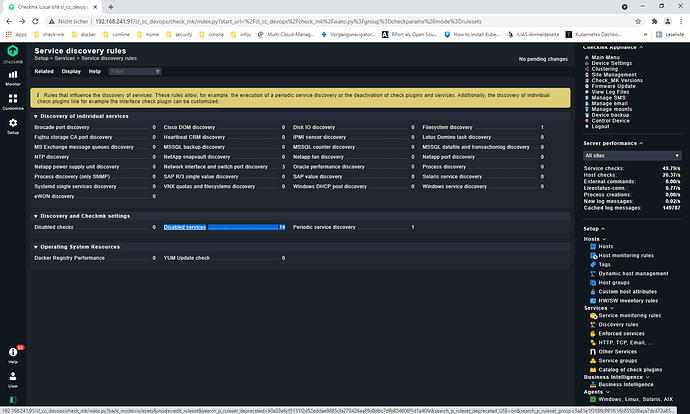Click the Checkmk logo icon
Image resolution: width=690 pixels, height=414 pixels.
coord(13,51)
